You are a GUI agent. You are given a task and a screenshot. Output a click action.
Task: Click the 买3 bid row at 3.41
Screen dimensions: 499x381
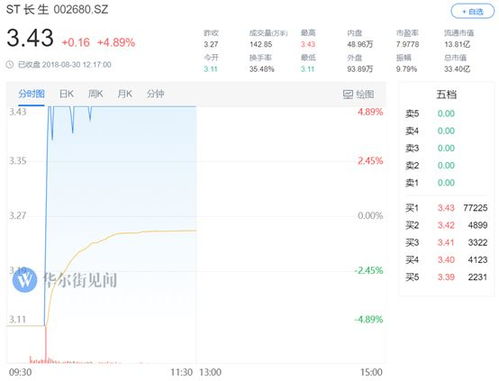click(x=446, y=243)
